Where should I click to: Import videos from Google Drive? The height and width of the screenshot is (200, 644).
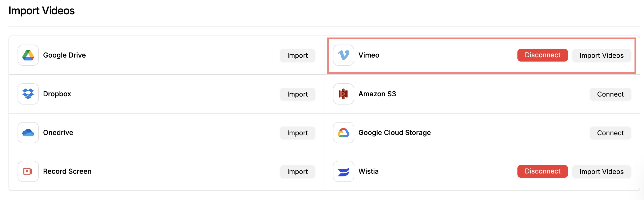pyautogui.click(x=298, y=55)
